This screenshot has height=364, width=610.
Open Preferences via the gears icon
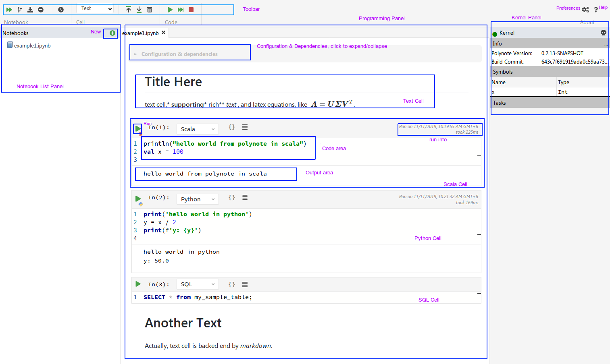[x=585, y=10]
